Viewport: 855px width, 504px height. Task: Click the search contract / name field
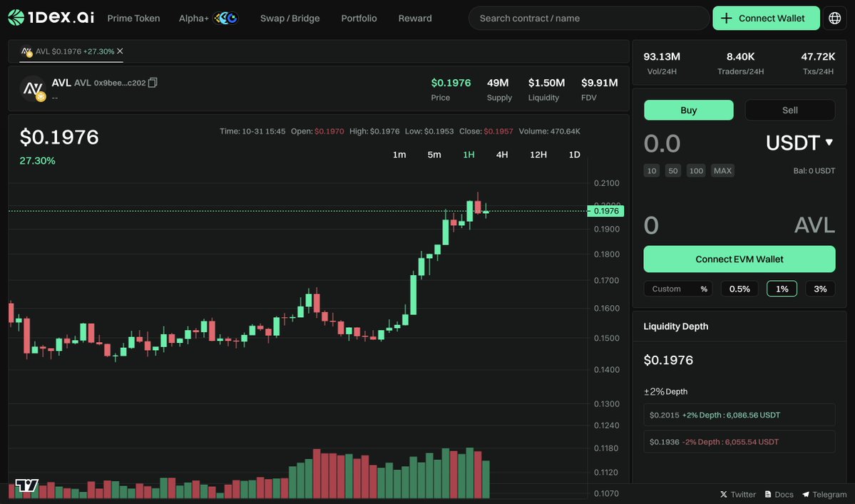pos(588,18)
